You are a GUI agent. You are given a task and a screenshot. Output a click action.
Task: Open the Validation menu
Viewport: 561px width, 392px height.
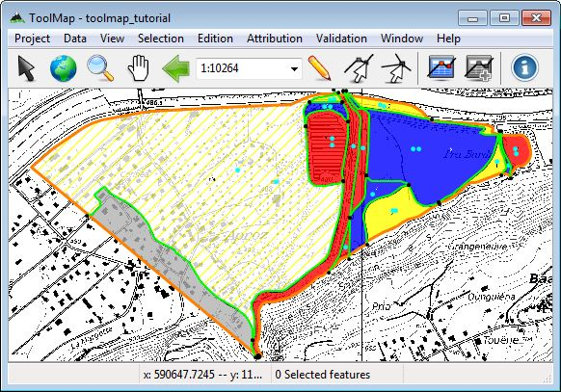point(341,39)
